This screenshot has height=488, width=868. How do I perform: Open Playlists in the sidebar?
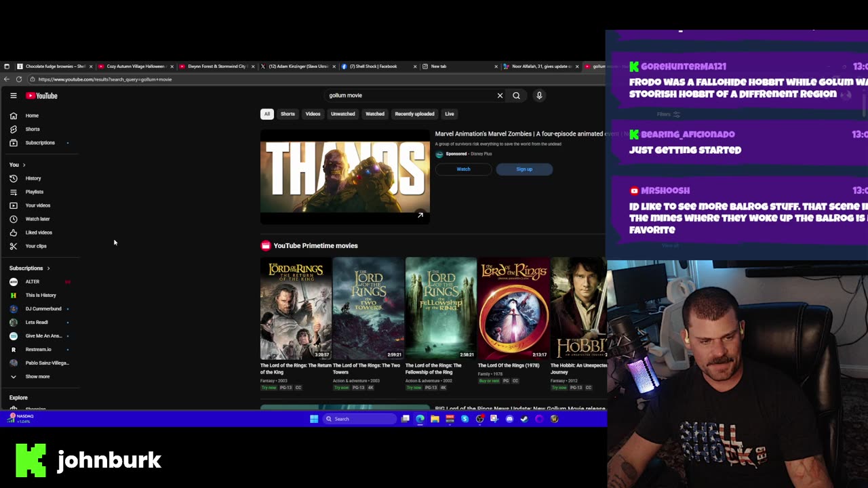[x=34, y=192]
